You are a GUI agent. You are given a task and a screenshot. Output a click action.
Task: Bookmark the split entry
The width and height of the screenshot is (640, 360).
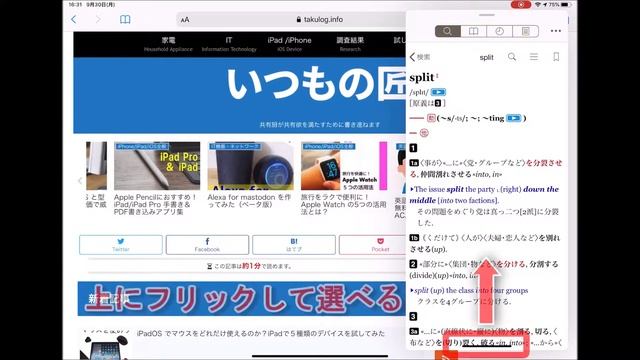556,57
